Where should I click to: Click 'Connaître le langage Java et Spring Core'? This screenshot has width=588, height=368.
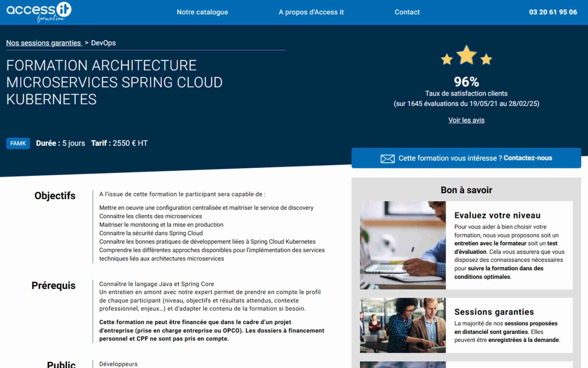point(156,284)
